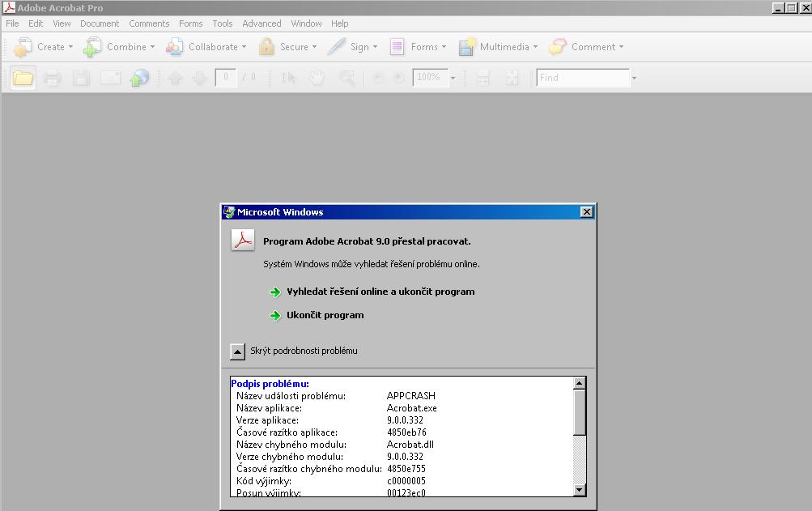812x511 pixels.
Task: Click the next page down arrow
Action: click(200, 79)
